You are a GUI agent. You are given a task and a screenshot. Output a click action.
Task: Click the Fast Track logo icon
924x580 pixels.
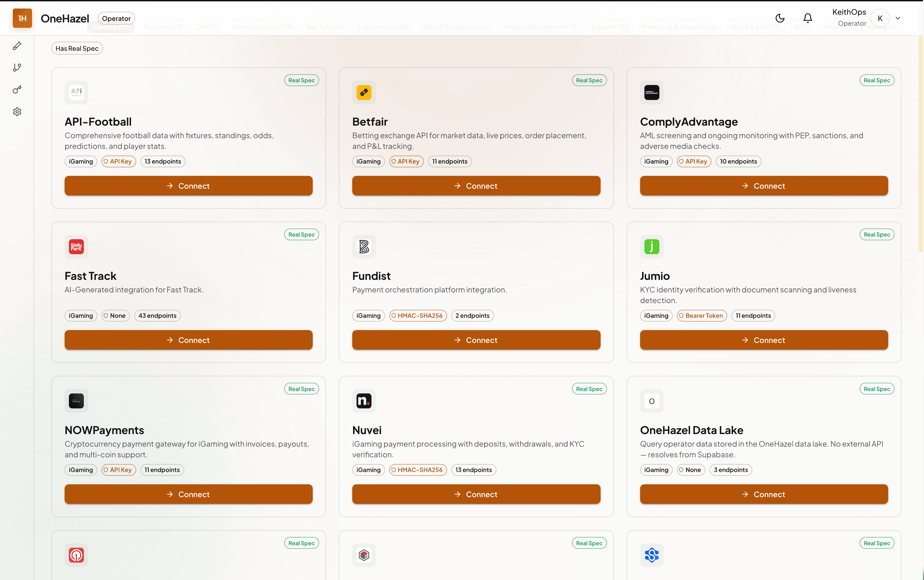tap(76, 246)
